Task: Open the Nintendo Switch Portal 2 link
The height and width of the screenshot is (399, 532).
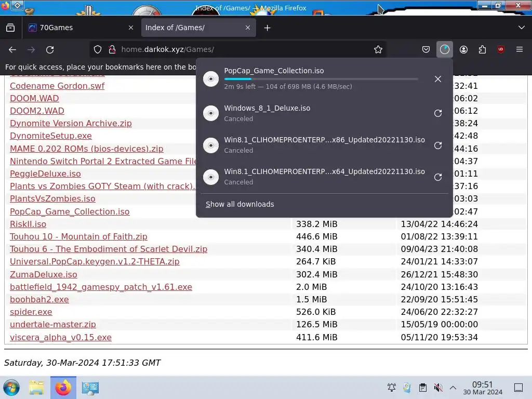Action: pyautogui.click(x=103, y=161)
